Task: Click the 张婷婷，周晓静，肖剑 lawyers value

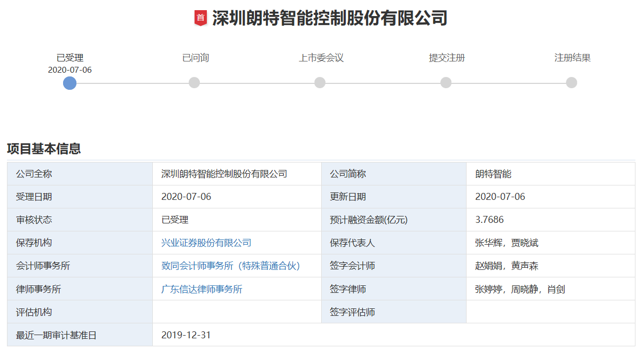Action: 520,289
